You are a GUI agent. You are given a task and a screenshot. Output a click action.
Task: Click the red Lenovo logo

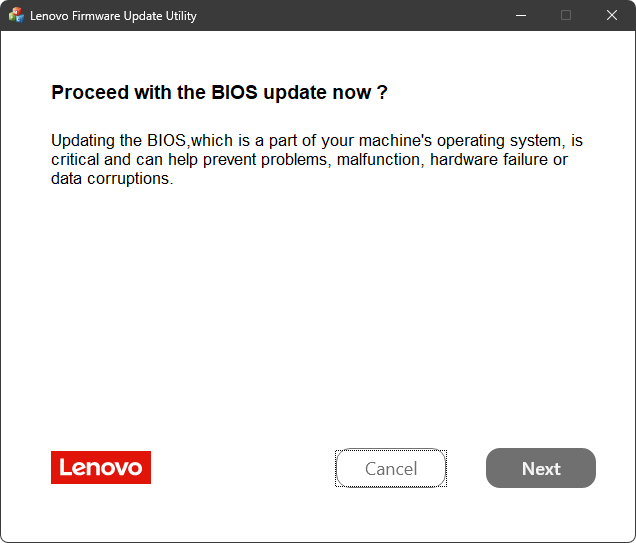tap(101, 467)
